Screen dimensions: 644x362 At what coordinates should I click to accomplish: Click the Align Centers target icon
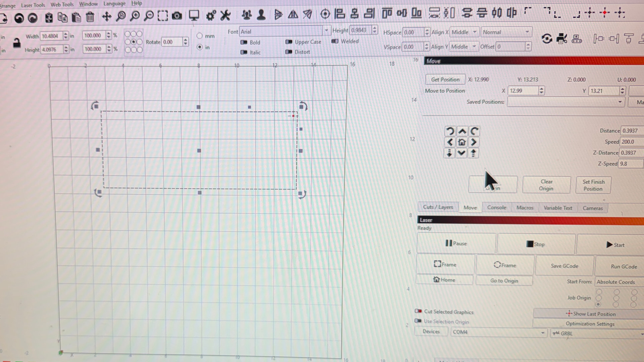325,14
